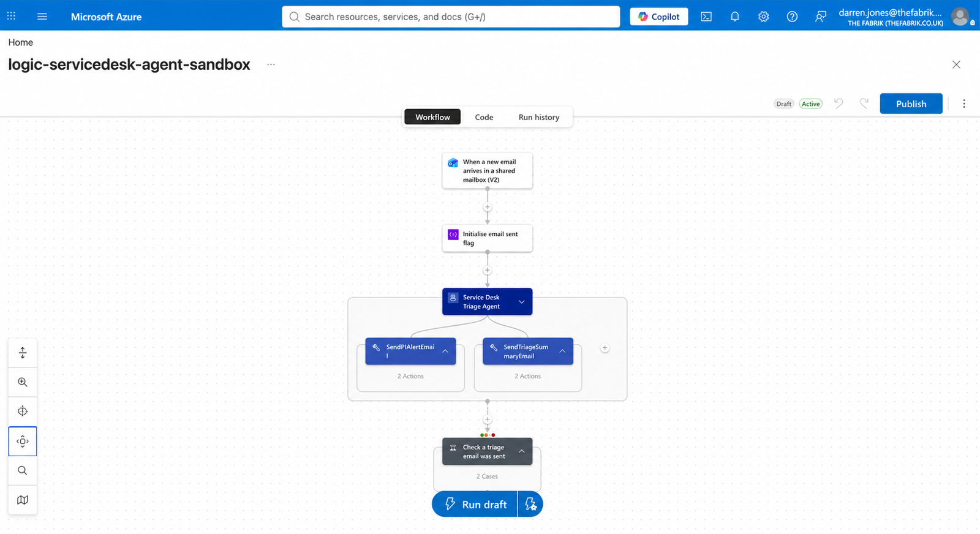980x534 pixels.
Task: Select the SendPIAlertEmail tool node
Action: pyautogui.click(x=410, y=351)
